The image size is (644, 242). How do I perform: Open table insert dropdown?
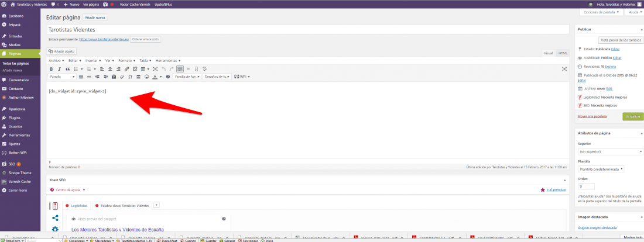(x=145, y=69)
